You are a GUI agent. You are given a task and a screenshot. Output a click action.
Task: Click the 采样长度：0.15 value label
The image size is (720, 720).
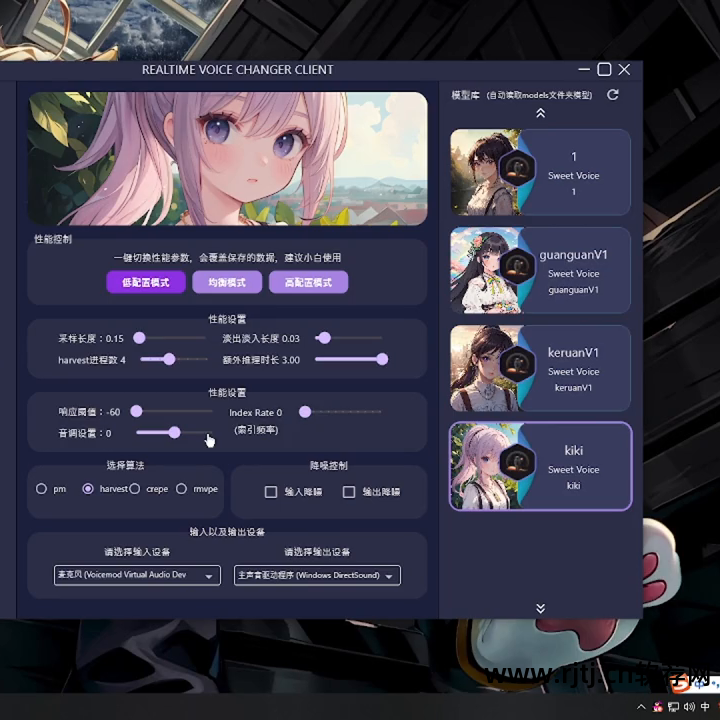click(91, 338)
